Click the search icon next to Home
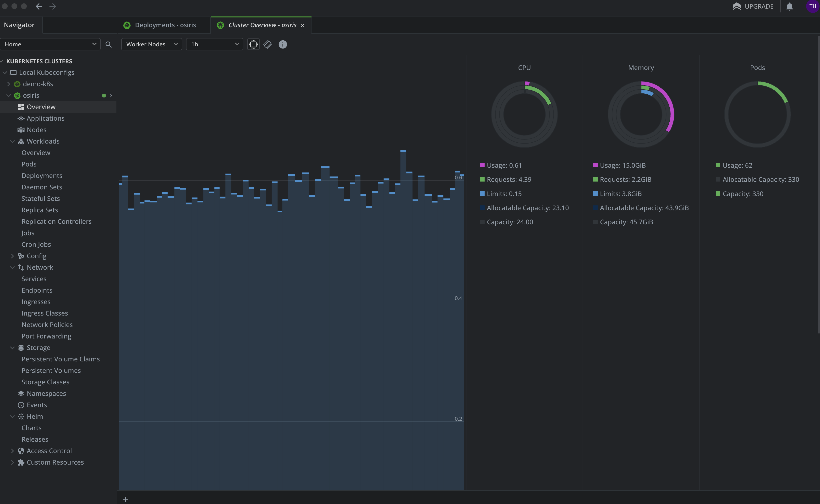The image size is (820, 504). click(109, 44)
